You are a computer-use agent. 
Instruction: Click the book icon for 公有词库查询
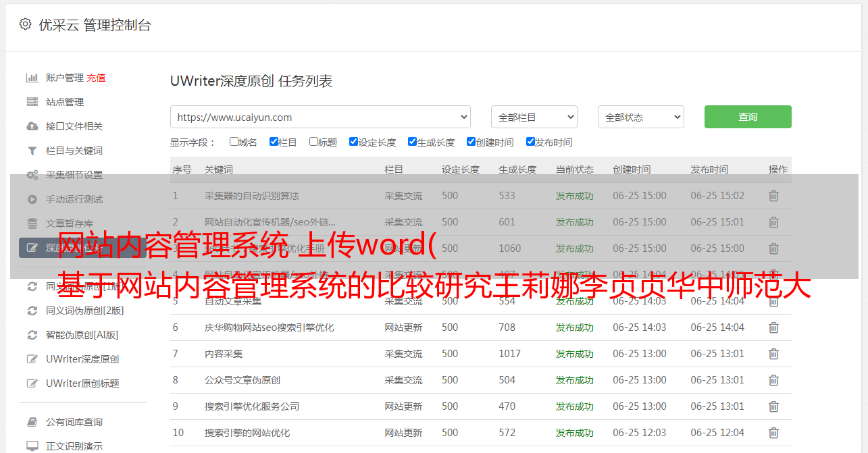32,422
